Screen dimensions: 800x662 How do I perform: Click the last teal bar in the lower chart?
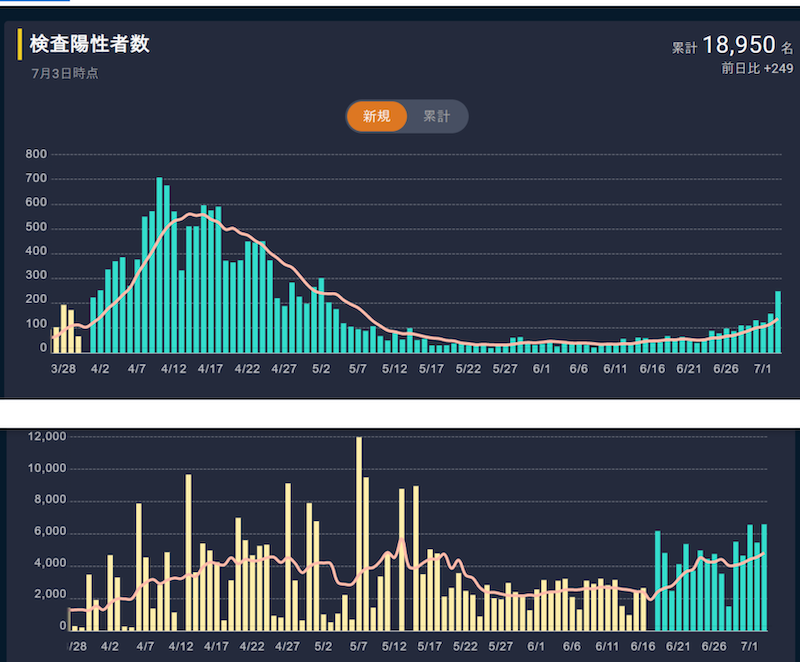pyautogui.click(x=764, y=578)
